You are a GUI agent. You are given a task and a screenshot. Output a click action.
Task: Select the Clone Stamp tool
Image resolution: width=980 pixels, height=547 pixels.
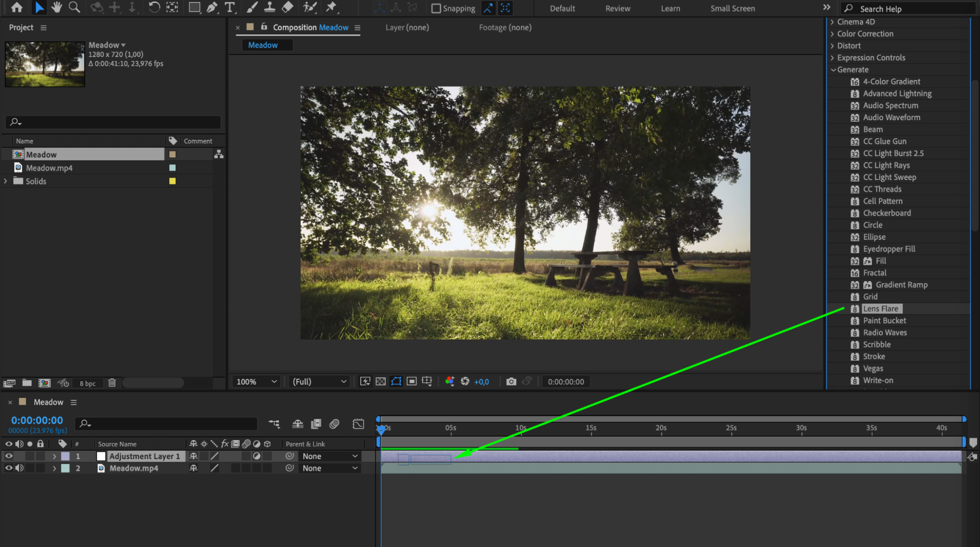pos(270,7)
